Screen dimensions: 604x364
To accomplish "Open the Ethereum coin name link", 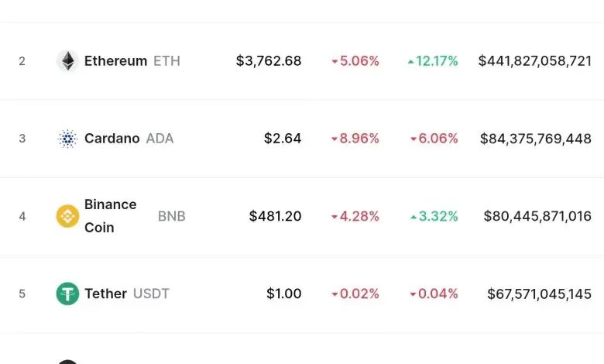I will pos(115,61).
